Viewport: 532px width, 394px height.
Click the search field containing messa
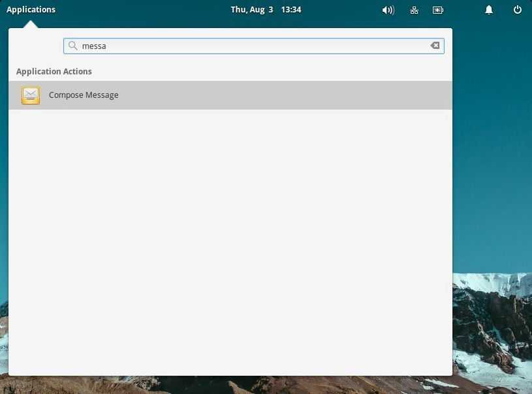(253, 46)
